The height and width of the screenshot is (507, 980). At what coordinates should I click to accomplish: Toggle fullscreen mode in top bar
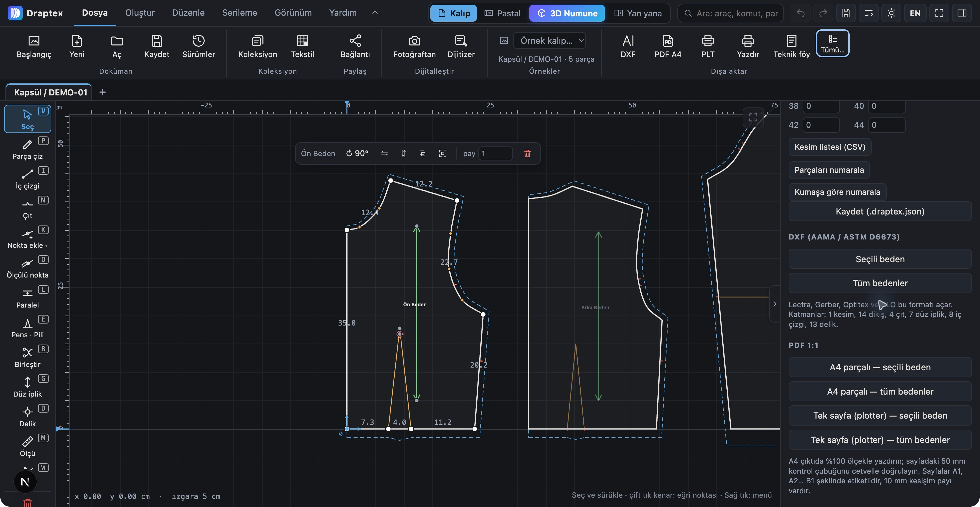(939, 13)
